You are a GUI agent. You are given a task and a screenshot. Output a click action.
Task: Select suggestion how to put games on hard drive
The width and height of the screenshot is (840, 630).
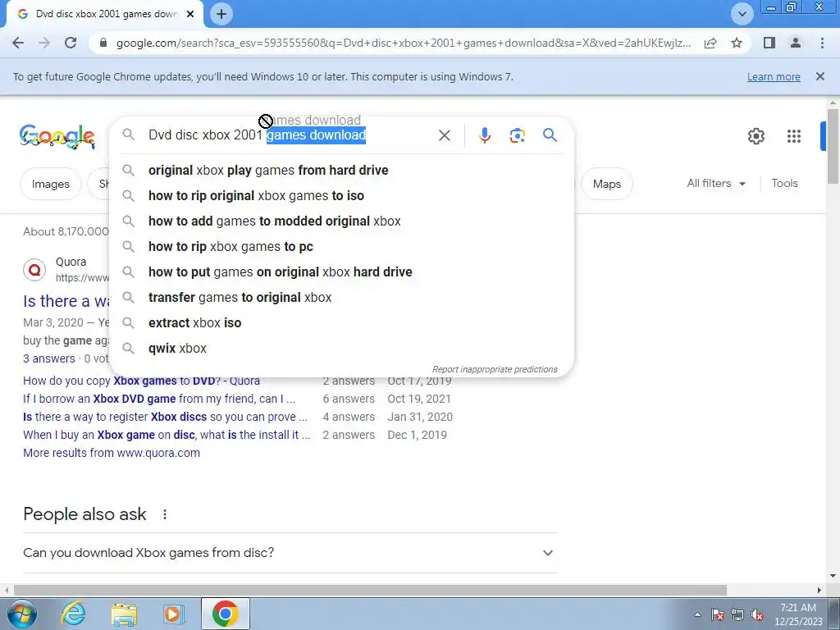341,272
